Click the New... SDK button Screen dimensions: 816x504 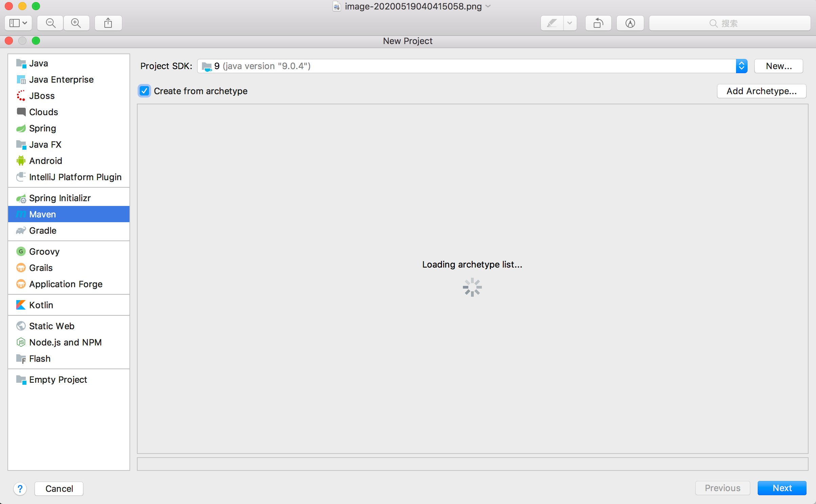point(778,66)
